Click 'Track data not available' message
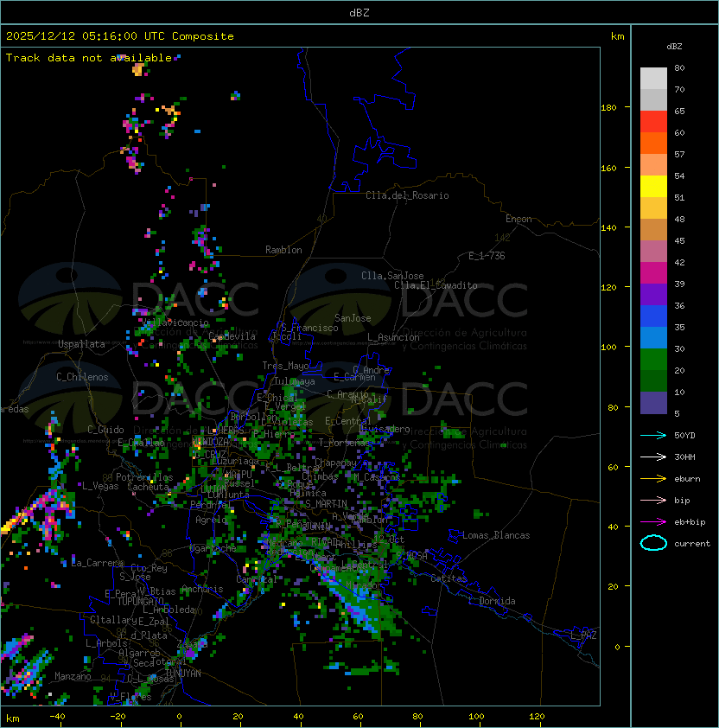 click(89, 58)
